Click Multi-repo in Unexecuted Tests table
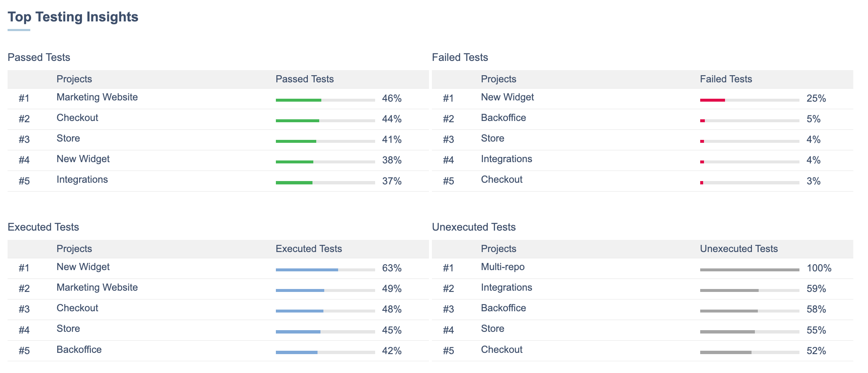The height and width of the screenshot is (373, 868). pos(503,267)
